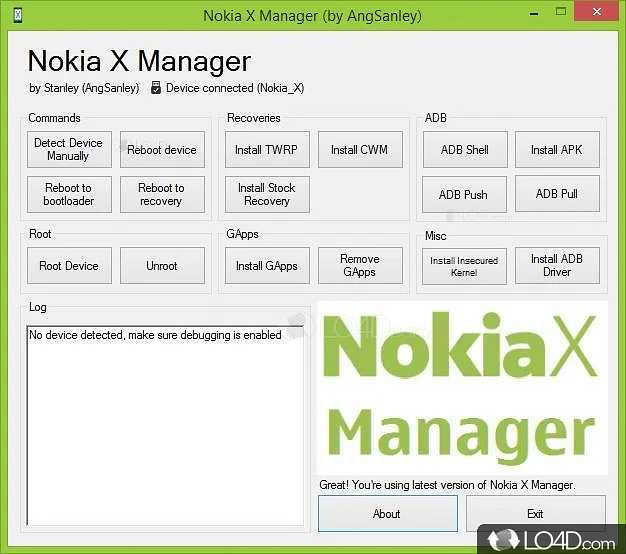Minimize the Nokia X Manager window
This screenshot has width=626, height=554.
[534, 13]
